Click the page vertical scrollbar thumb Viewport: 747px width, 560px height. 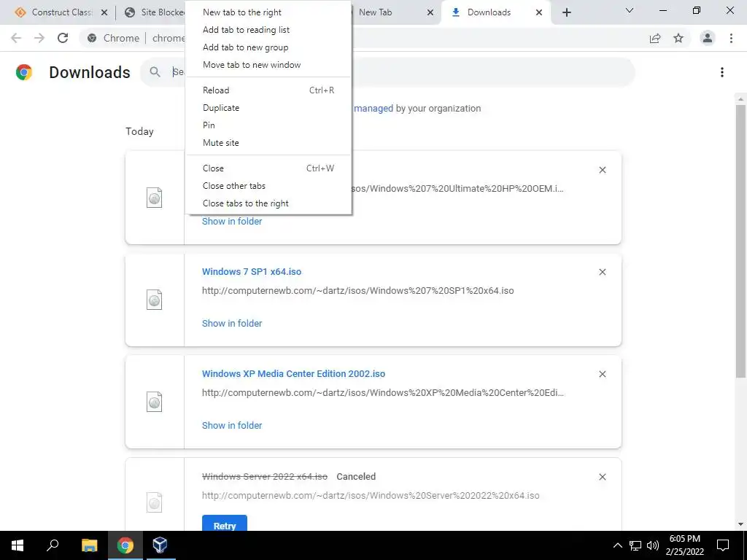coord(740,241)
